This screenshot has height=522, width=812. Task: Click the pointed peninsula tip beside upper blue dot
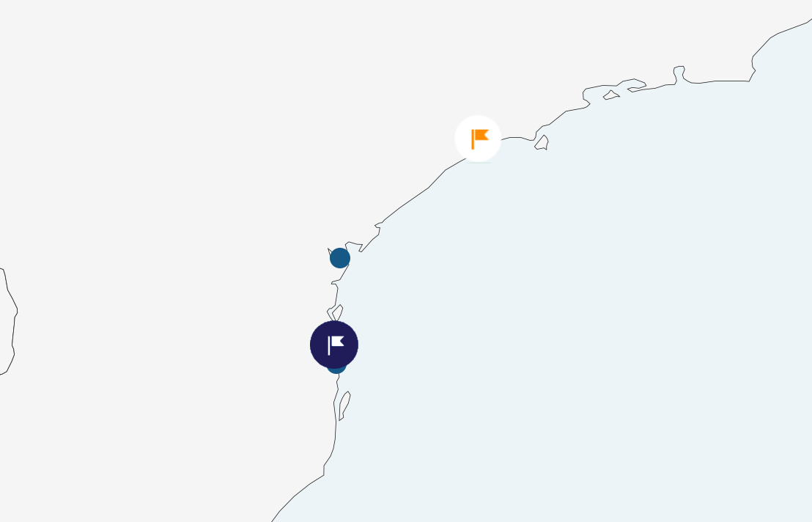click(x=329, y=251)
